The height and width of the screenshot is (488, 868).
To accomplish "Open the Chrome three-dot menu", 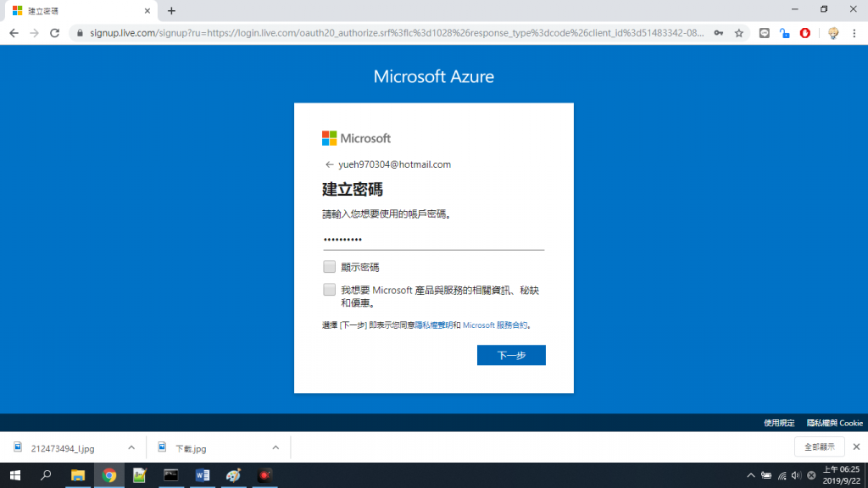I will [854, 33].
